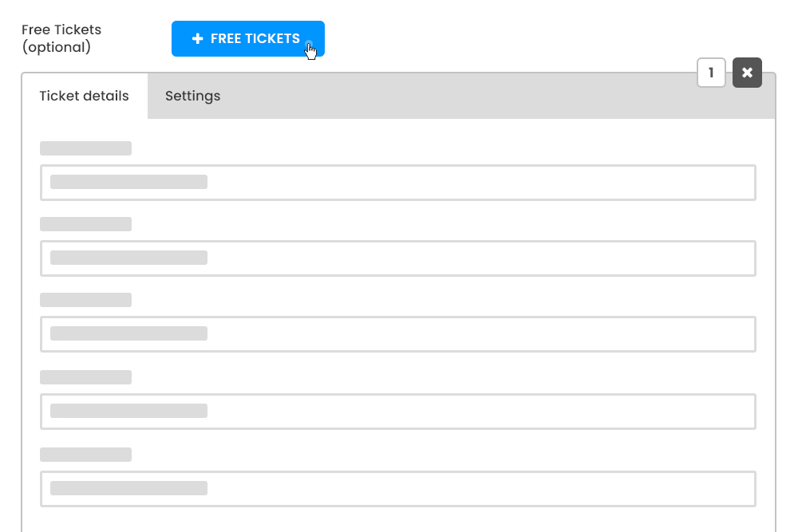
Task: Select the ticket number 1 badge
Action: pos(711,73)
